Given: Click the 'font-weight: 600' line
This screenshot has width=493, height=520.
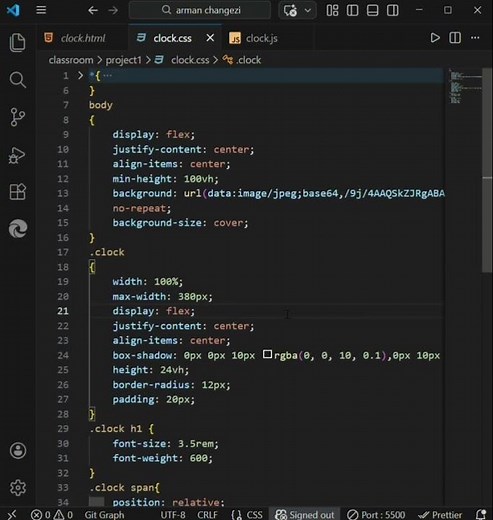Looking at the screenshot, I should [x=162, y=458].
